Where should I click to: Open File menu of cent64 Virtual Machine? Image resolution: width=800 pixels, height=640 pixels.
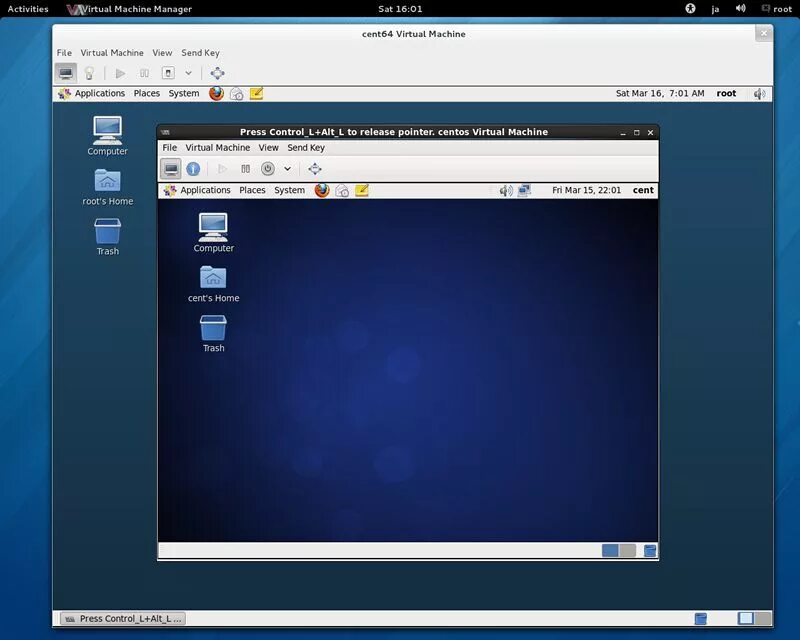[64, 53]
